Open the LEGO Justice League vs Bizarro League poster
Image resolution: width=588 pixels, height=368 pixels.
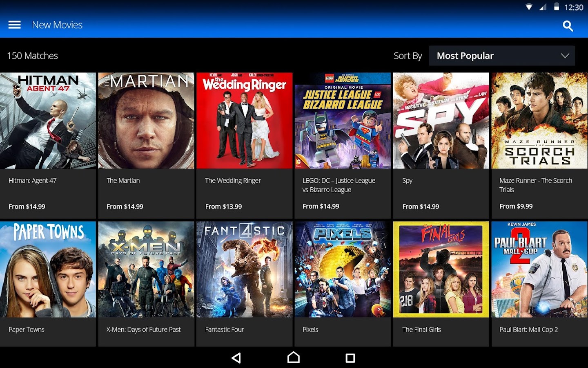[343, 121]
